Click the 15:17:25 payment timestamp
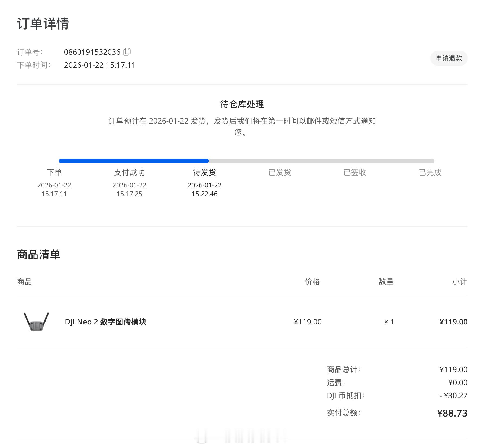 [129, 194]
